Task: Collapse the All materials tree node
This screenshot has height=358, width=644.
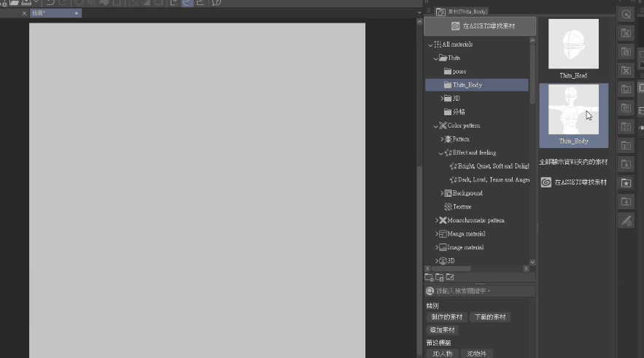Action: point(430,44)
